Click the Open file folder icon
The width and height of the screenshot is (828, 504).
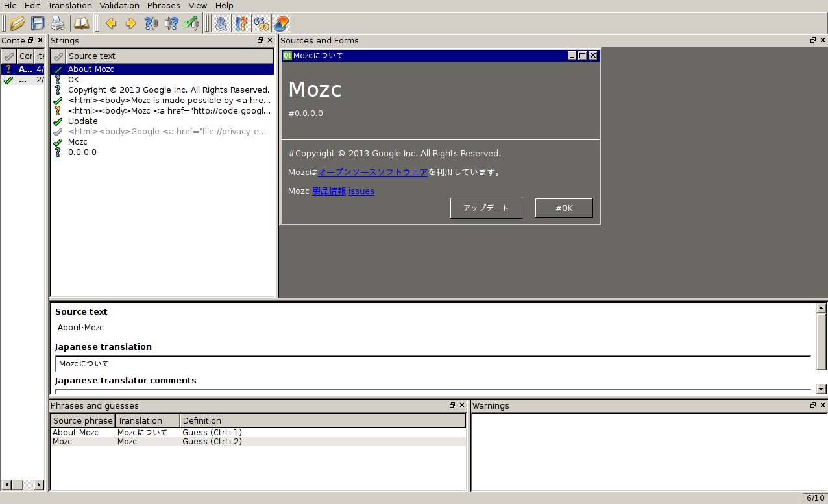[18, 24]
